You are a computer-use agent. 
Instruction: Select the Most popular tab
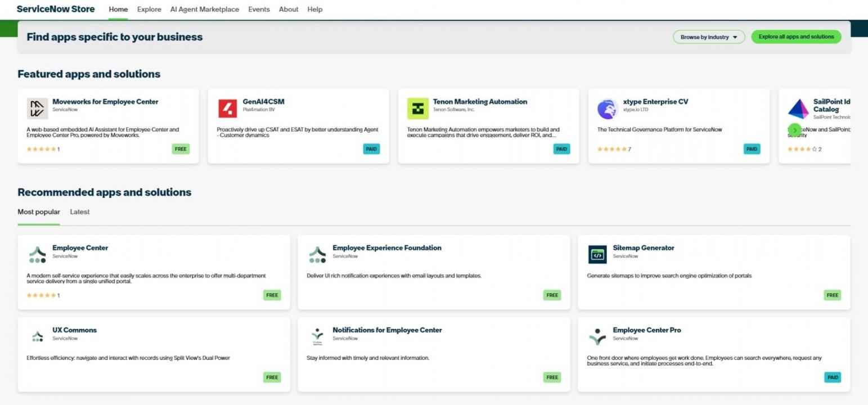coord(39,212)
